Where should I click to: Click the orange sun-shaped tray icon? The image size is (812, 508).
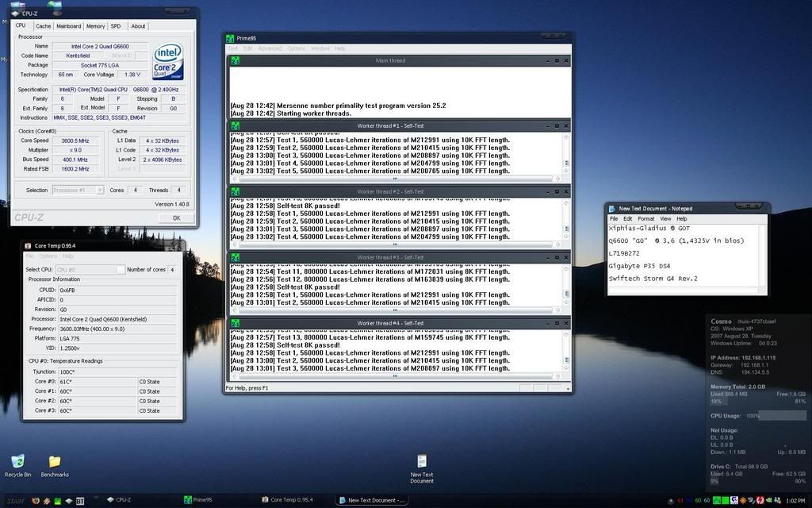[743, 500]
